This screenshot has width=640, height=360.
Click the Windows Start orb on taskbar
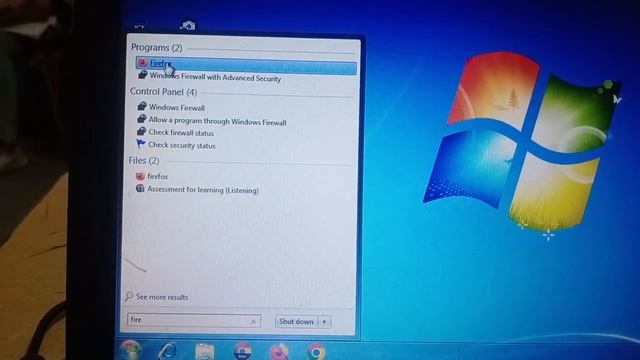tap(130, 350)
